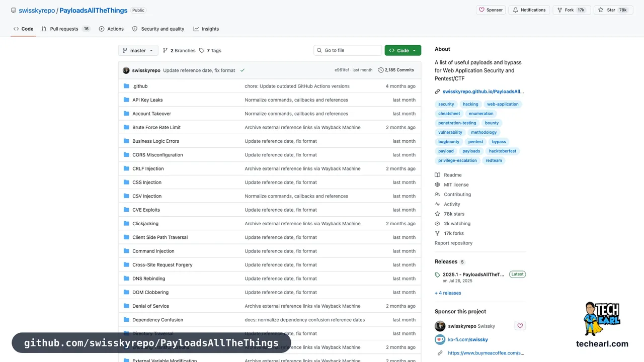This screenshot has height=362, width=644.
Task: Click the bell icon for Notifications
Action: (x=515, y=10)
